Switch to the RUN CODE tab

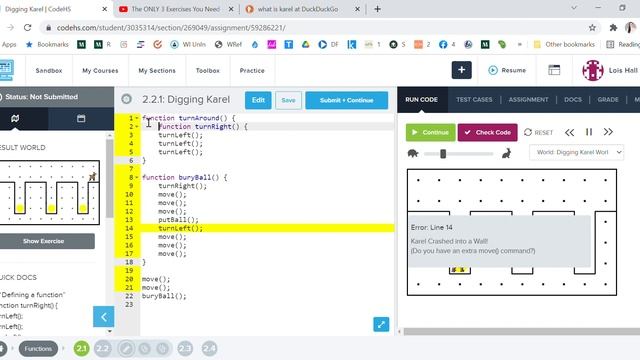(x=422, y=100)
